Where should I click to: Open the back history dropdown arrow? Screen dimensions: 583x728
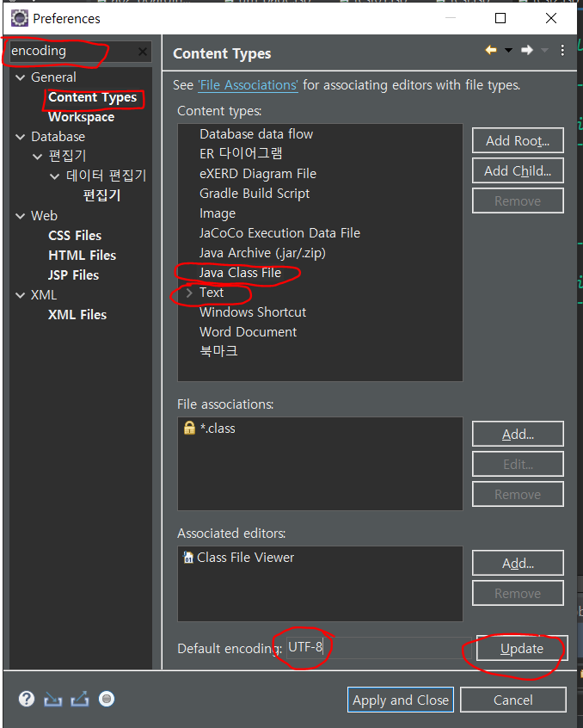[x=508, y=50]
